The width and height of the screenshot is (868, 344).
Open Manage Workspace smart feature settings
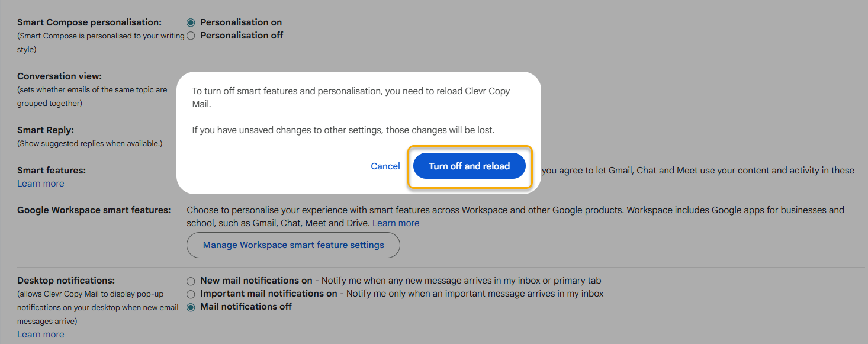[293, 245]
